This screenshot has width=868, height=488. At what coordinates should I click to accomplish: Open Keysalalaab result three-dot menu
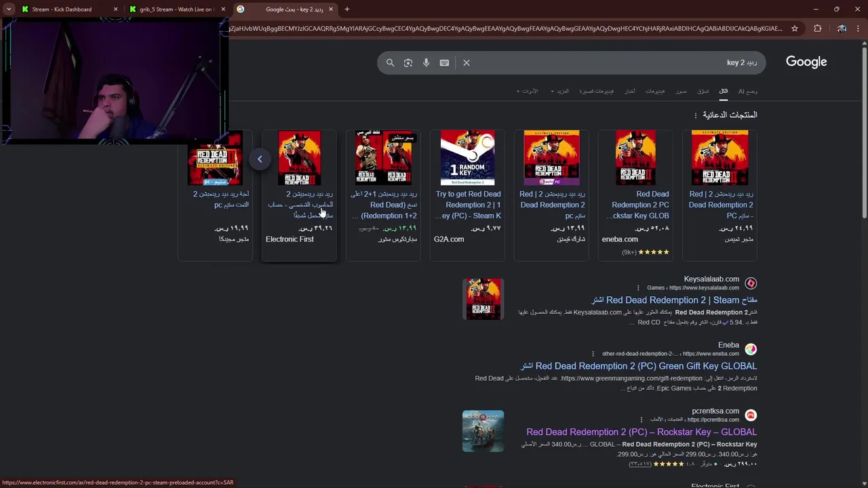638,287
